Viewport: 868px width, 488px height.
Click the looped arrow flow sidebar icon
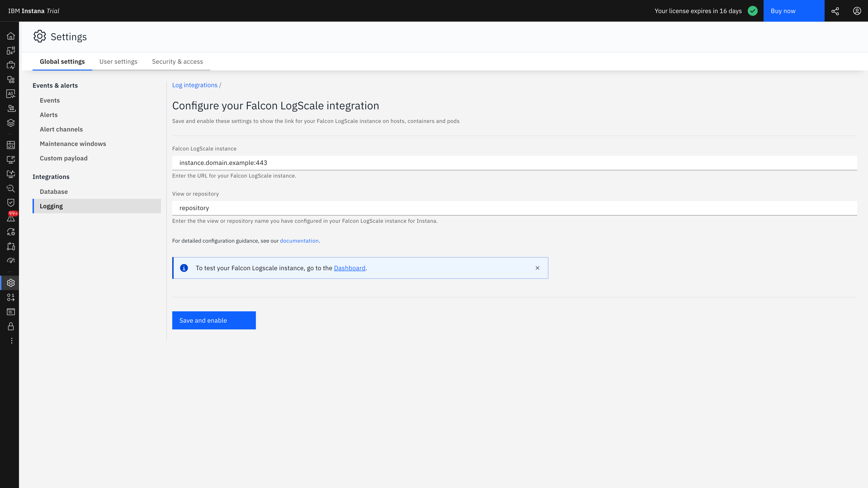[11, 246]
